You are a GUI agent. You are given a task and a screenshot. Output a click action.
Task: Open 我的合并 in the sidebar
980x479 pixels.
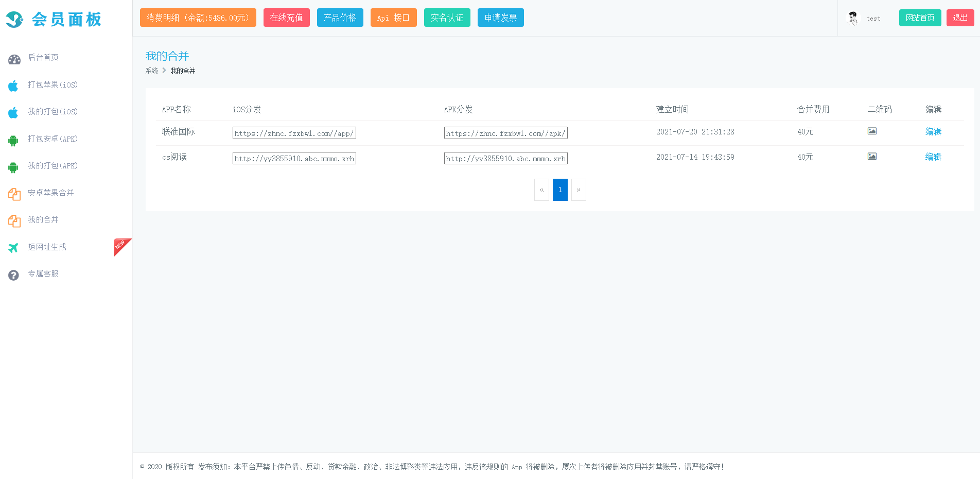[x=43, y=220]
